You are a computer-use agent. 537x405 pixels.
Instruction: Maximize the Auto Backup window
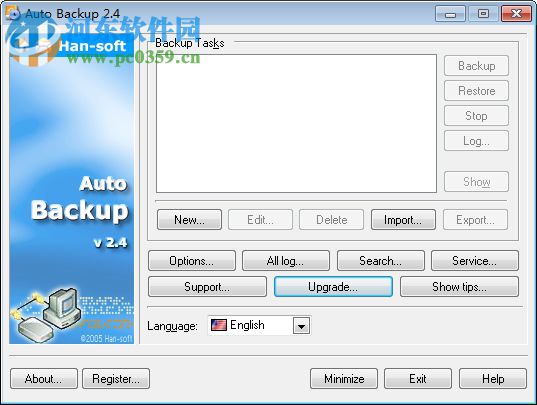point(483,14)
